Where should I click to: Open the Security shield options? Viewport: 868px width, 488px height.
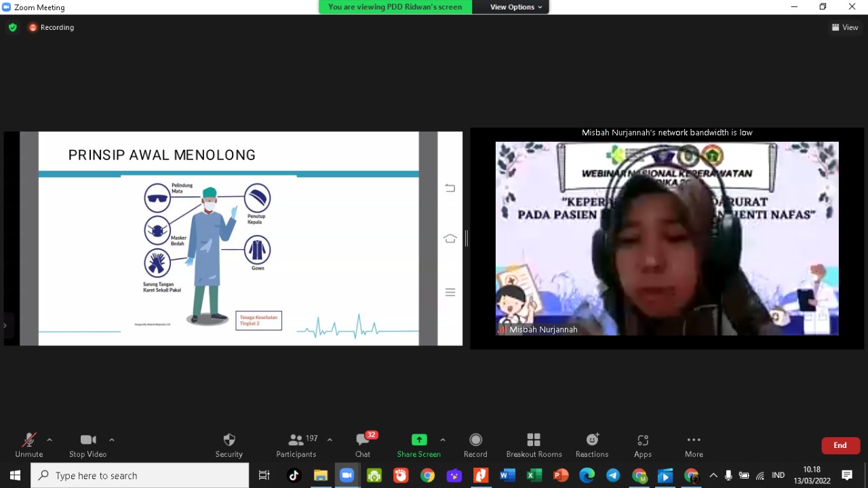tap(229, 445)
